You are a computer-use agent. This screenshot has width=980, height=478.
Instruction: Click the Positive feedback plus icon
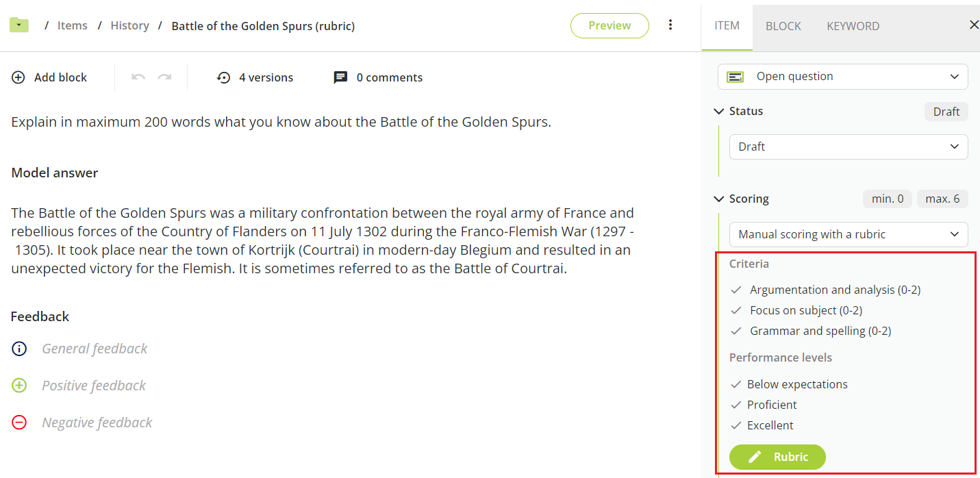pyautogui.click(x=19, y=386)
